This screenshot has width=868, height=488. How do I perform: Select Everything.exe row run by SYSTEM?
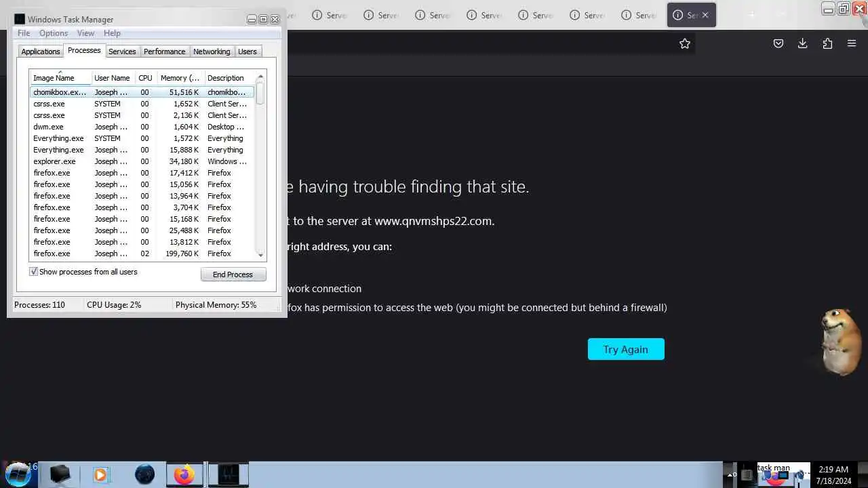point(142,138)
